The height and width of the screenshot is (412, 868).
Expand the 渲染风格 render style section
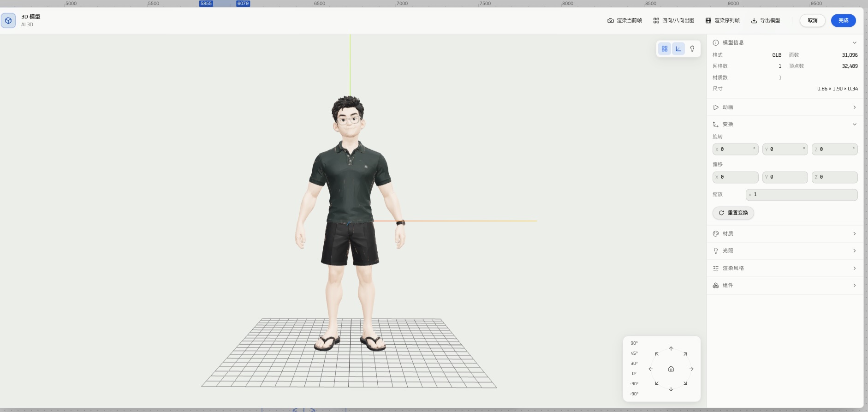[785, 268]
